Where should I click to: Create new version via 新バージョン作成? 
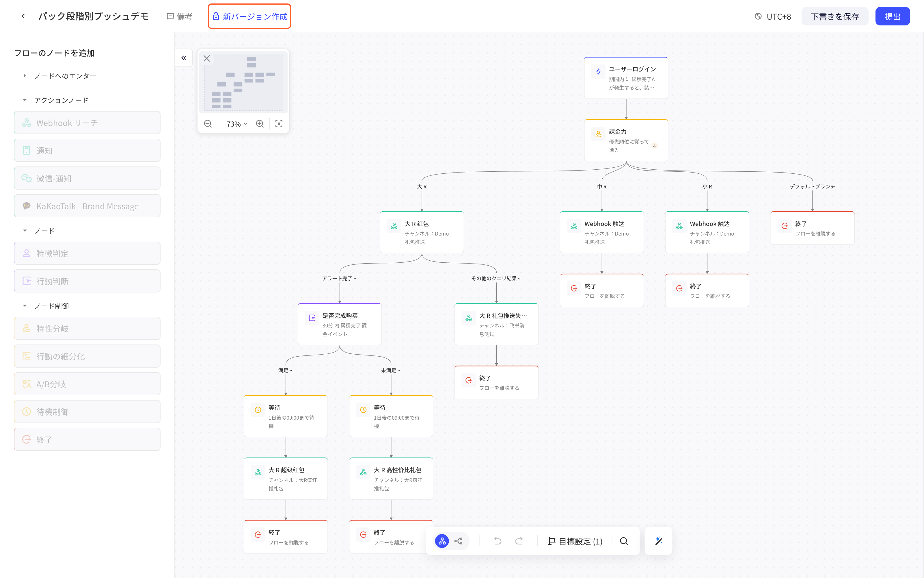coord(249,16)
